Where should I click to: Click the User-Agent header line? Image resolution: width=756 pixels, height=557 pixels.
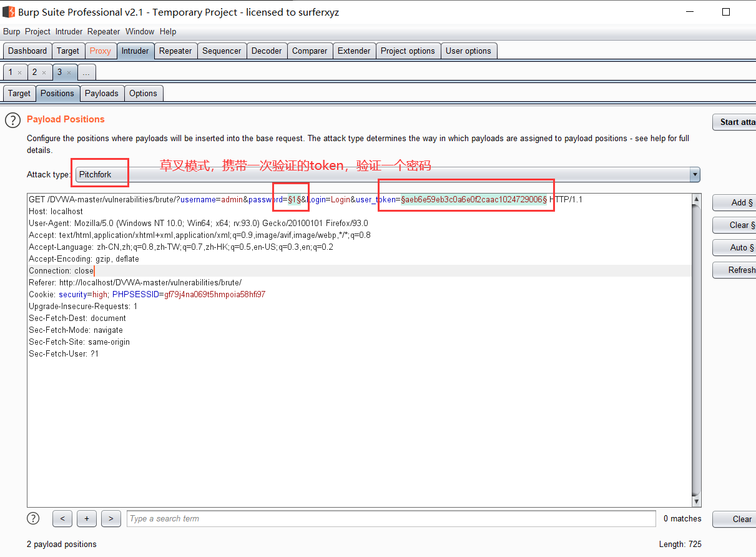pyautogui.click(x=199, y=224)
